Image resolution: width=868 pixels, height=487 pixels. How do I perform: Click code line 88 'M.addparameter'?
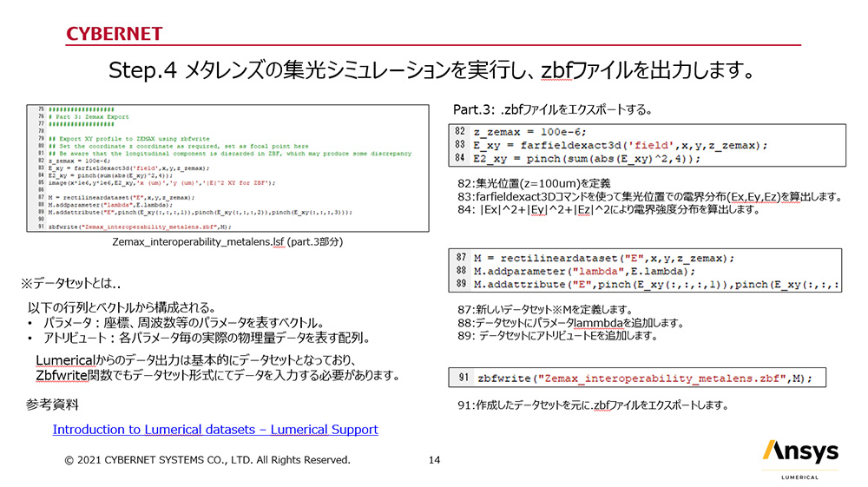coord(583,271)
